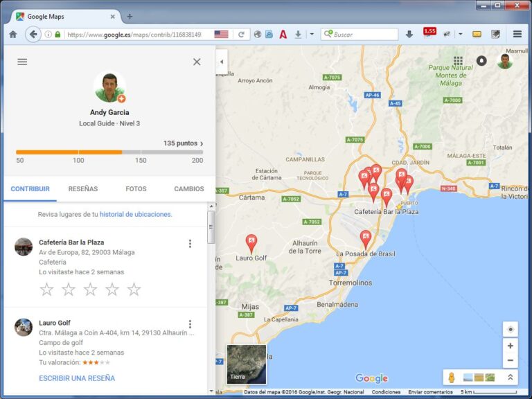Viewport: 532px width, 399px height.
Task: Open options menu for Lauro Golf
Action: coord(190,324)
